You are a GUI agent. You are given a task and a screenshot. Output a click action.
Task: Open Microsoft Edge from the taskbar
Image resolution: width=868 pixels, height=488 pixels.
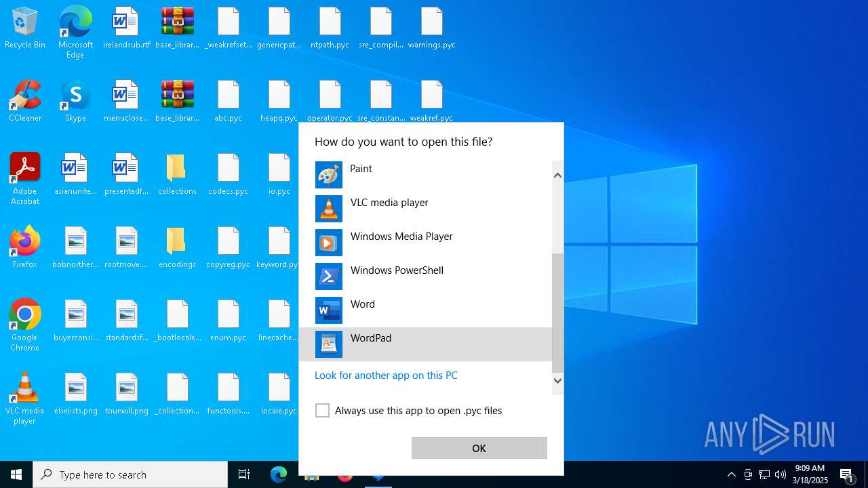click(x=279, y=474)
